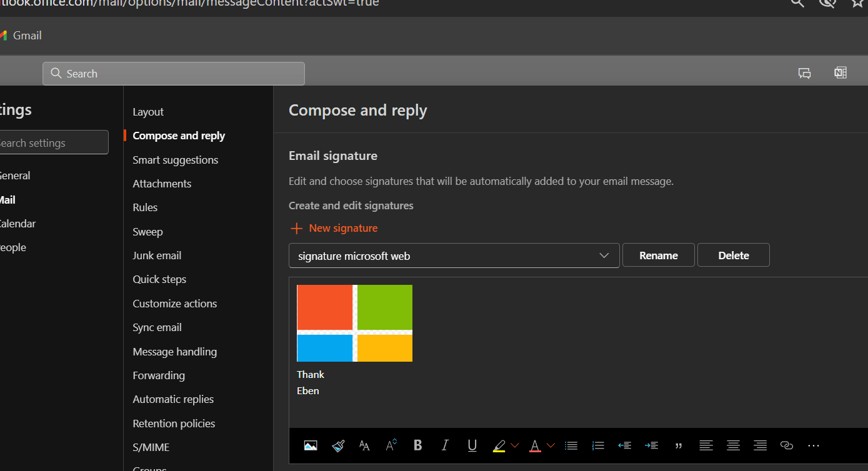The image size is (868, 471).
Task: Open Message handling settings
Action: coord(175,352)
